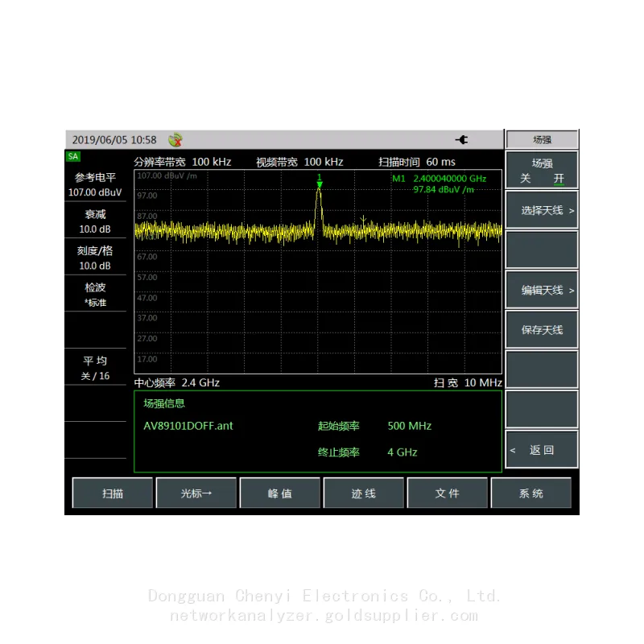Select 参考电平 107.00 dBuV reference level
This screenshot has height=644, width=644.
pyautogui.click(x=95, y=185)
